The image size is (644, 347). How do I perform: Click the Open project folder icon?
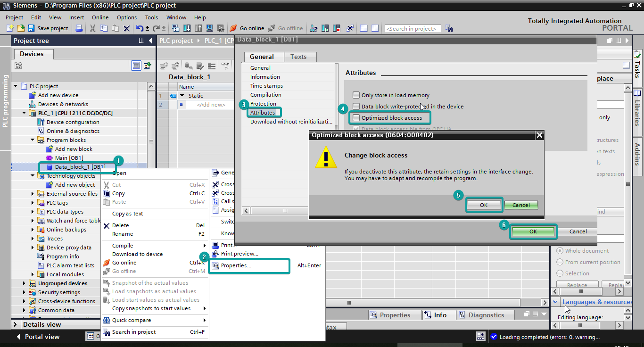[x=21, y=28]
